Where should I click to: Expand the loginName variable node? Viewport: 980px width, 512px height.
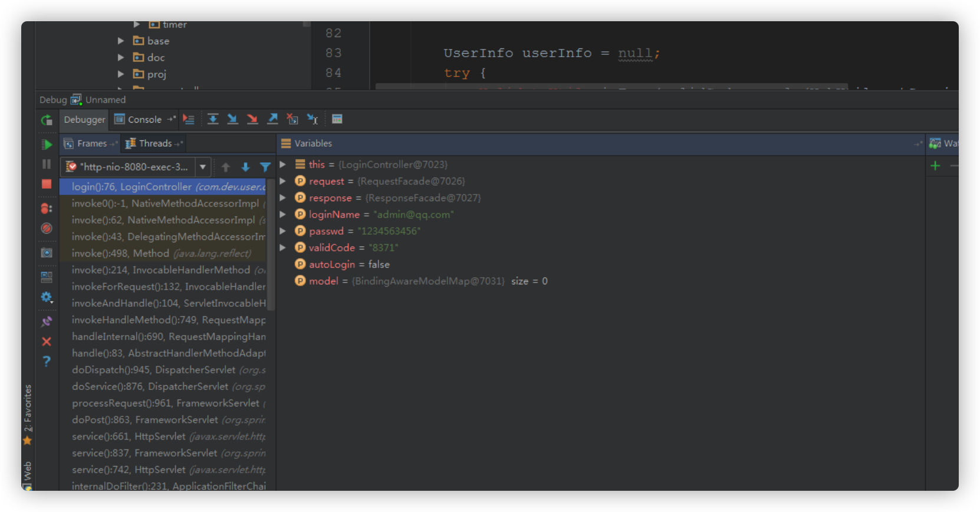point(283,214)
